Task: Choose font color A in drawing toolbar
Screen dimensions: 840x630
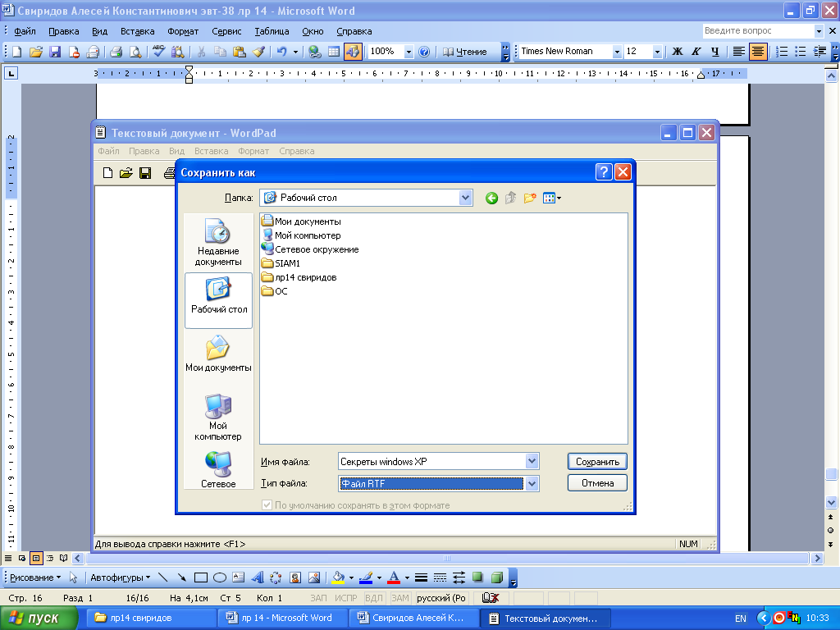Action: click(394, 577)
